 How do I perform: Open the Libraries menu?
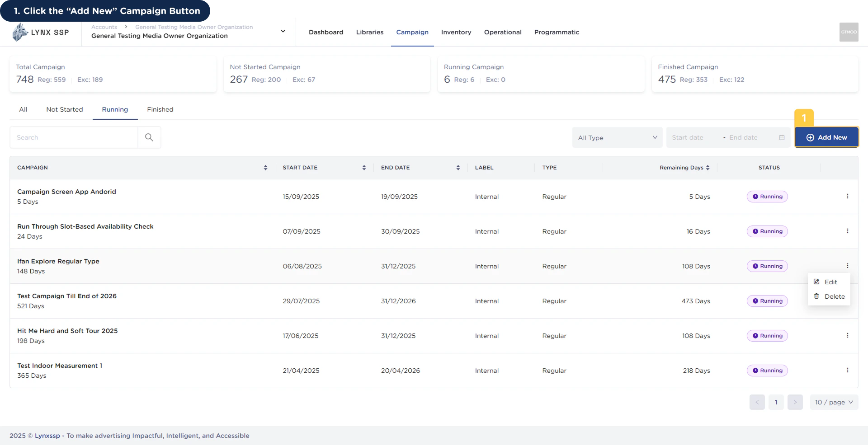370,32
